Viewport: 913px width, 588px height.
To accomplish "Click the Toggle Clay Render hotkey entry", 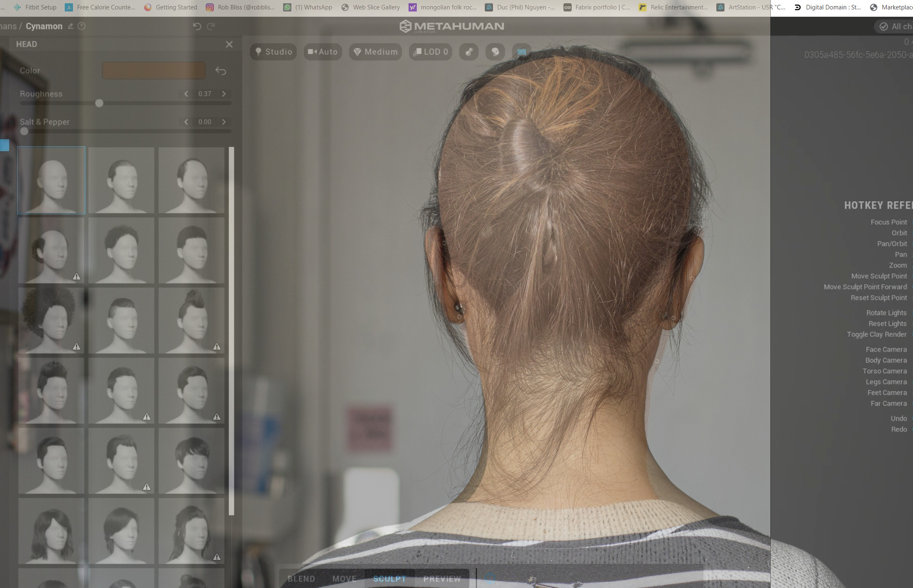I will pos(877,334).
